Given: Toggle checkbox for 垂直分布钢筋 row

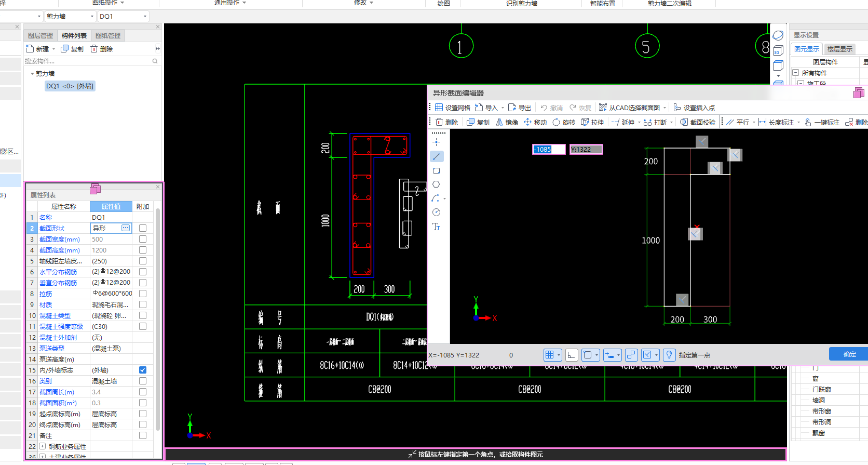Looking at the screenshot, I should pos(143,283).
